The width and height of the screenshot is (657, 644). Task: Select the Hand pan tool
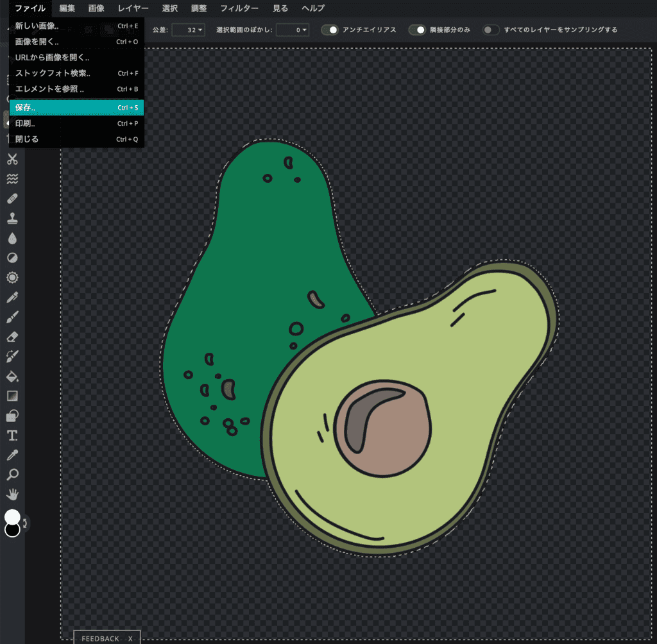click(12, 495)
